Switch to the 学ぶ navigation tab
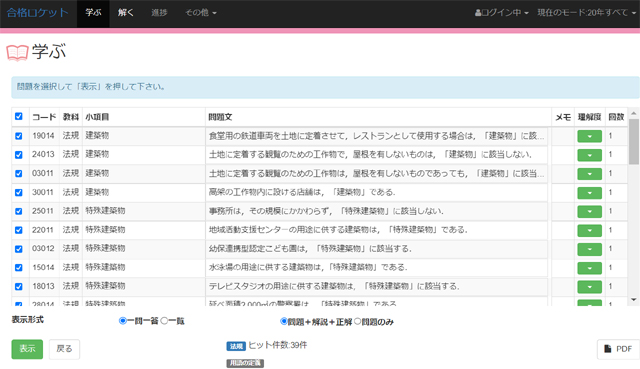This screenshot has width=640, height=369. point(93,13)
